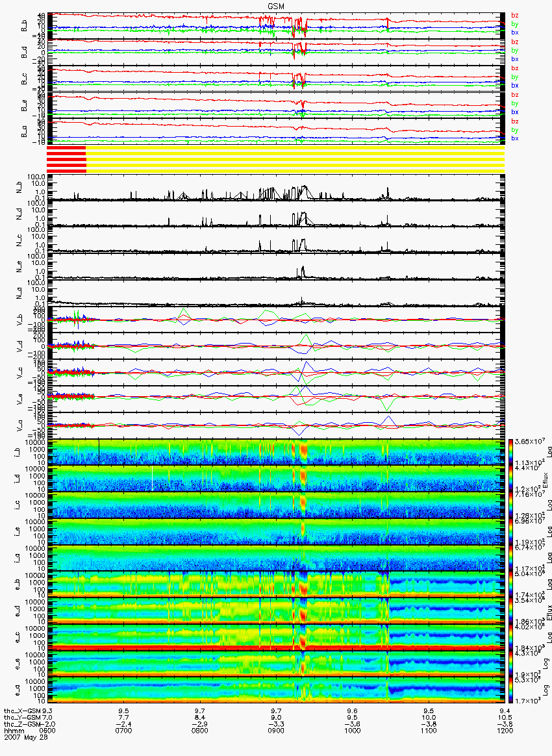Click the i_a ion spectrogram label
The image size is (552, 756).
[x=18, y=558]
